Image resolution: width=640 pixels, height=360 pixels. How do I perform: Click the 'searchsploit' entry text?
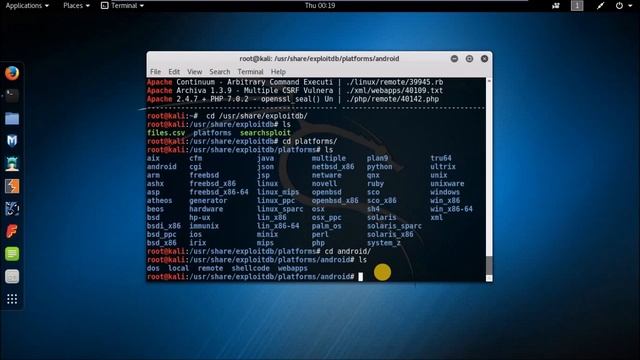265,133
